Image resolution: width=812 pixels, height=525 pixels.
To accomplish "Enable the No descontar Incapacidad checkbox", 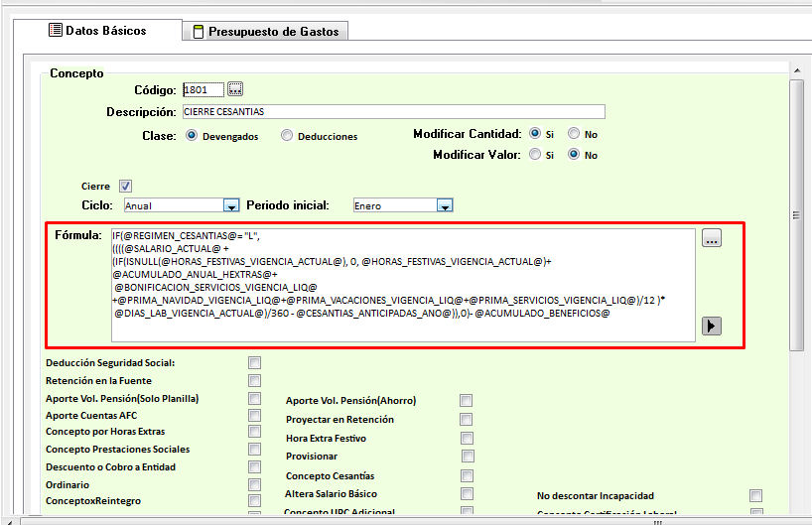I will (x=756, y=495).
